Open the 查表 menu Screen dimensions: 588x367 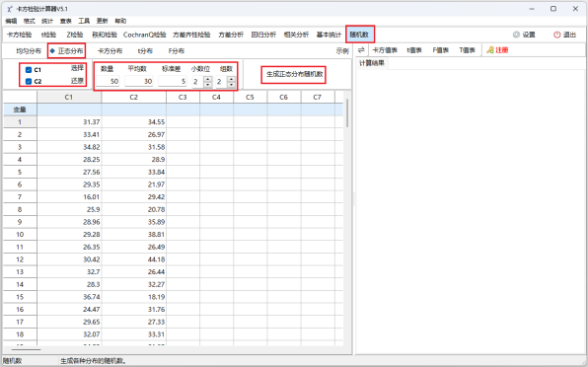(66, 21)
